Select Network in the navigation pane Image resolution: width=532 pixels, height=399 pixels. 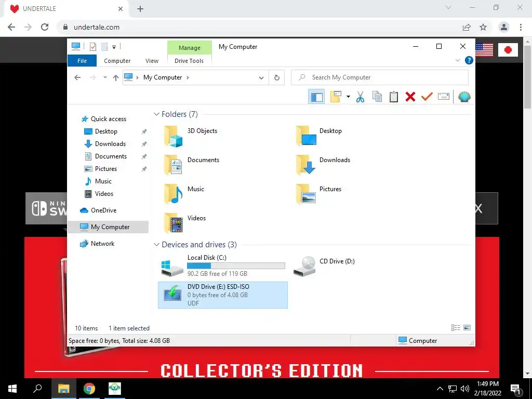[102, 244]
